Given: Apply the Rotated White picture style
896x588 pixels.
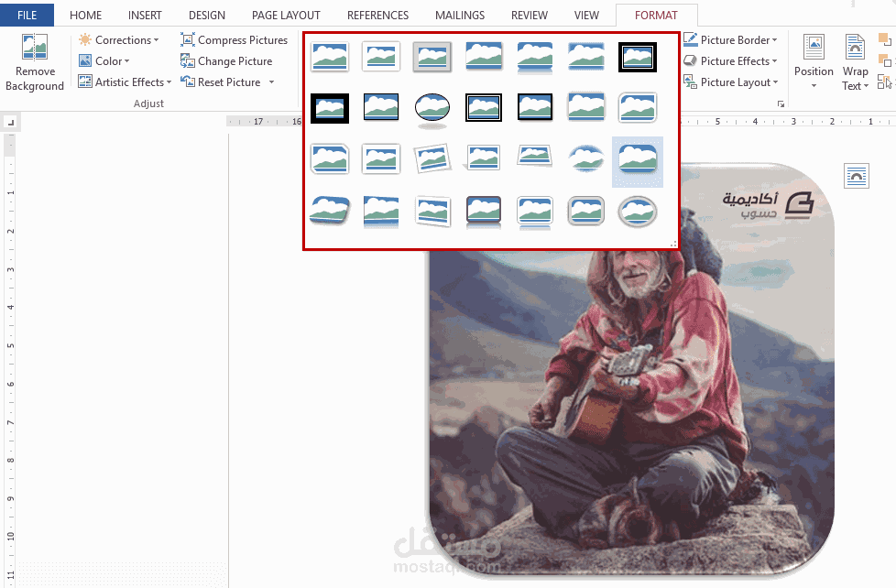Looking at the screenshot, I should point(432,158).
